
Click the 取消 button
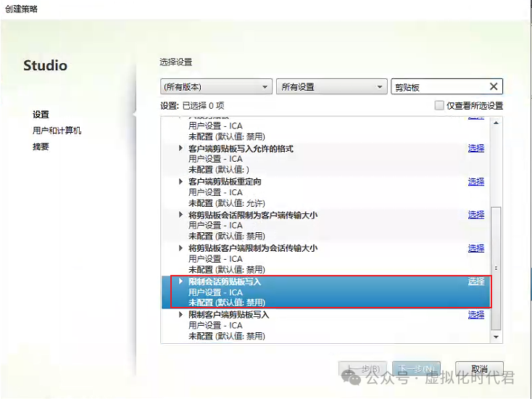coord(479,369)
